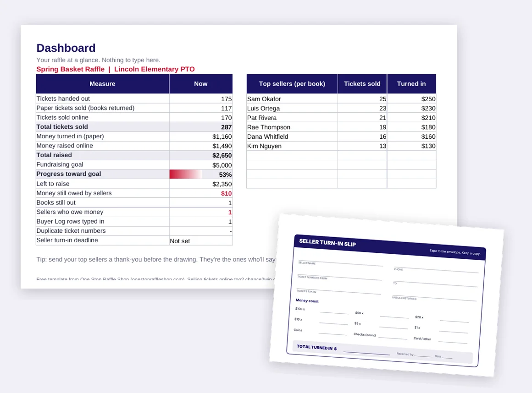Screen dimensions: 532x393
Task: Click the "Books still out" row label
Action: [x=56, y=202]
